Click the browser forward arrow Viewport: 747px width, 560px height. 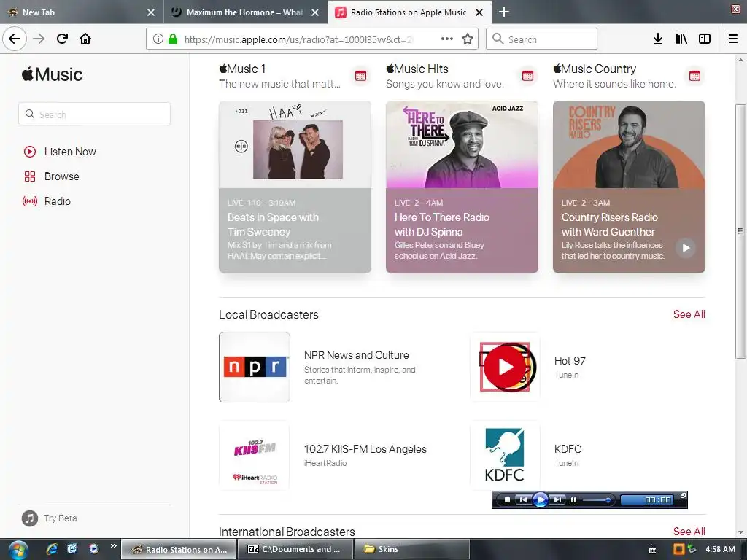39,39
